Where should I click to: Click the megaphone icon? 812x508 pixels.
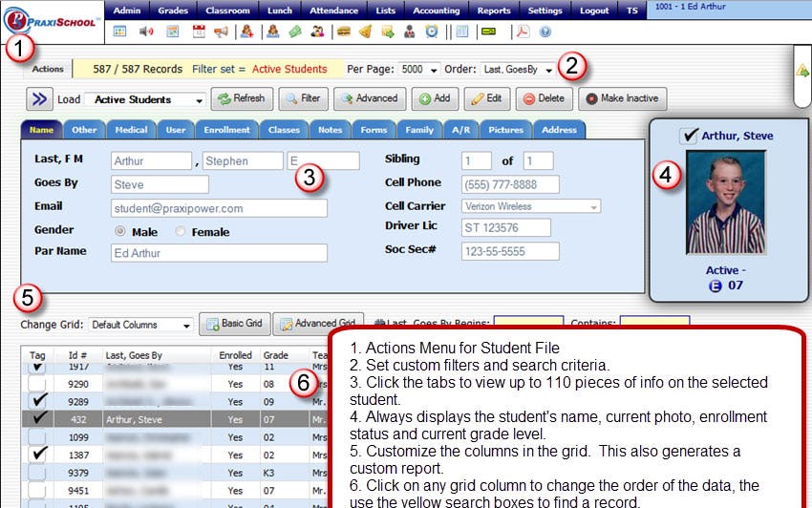(221, 32)
